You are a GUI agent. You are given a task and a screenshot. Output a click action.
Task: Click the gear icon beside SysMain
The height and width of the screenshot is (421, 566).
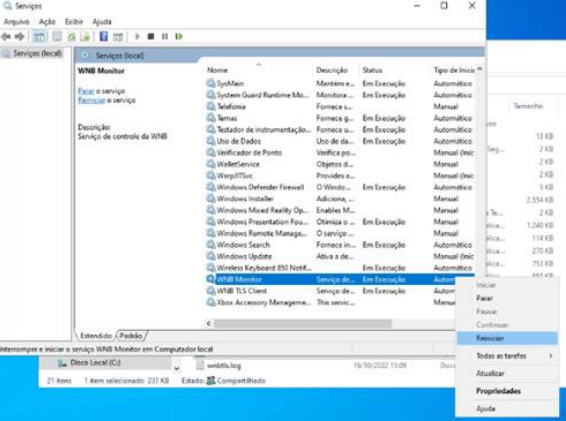210,83
